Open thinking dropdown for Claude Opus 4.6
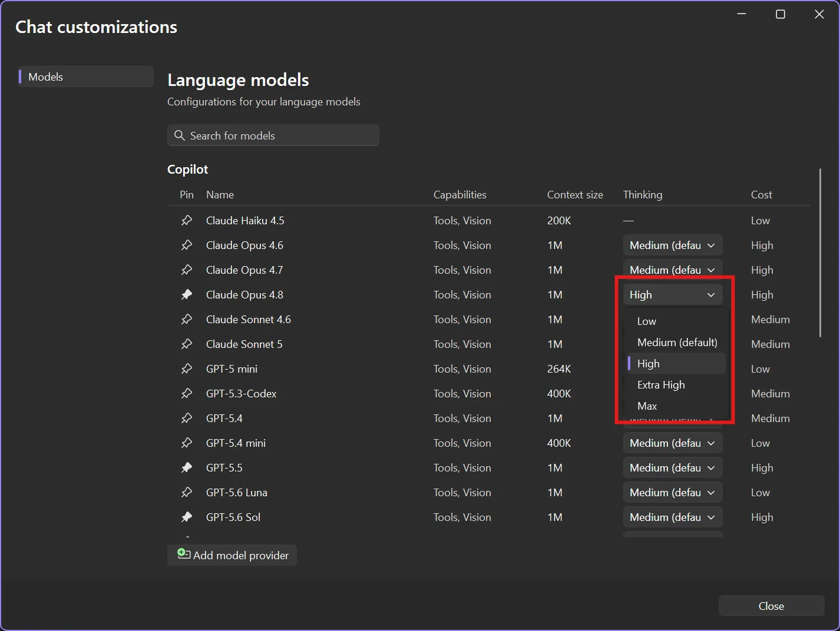The width and height of the screenshot is (840, 631). pyautogui.click(x=673, y=245)
